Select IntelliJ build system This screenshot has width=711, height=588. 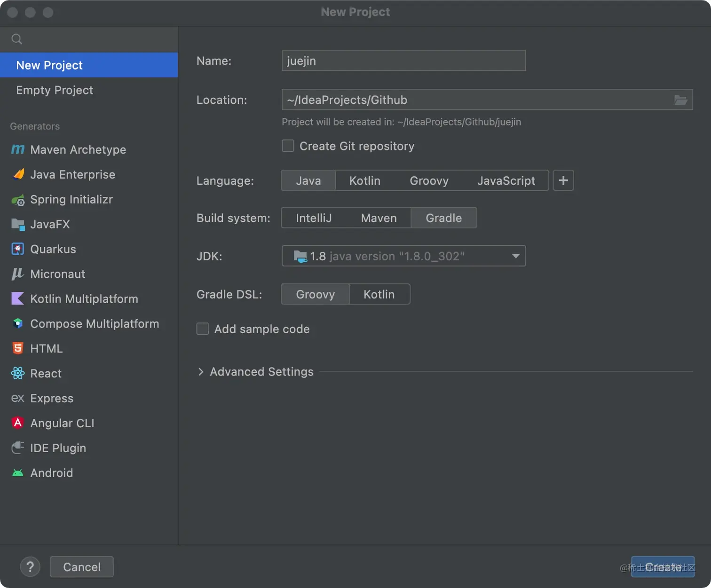click(x=314, y=218)
